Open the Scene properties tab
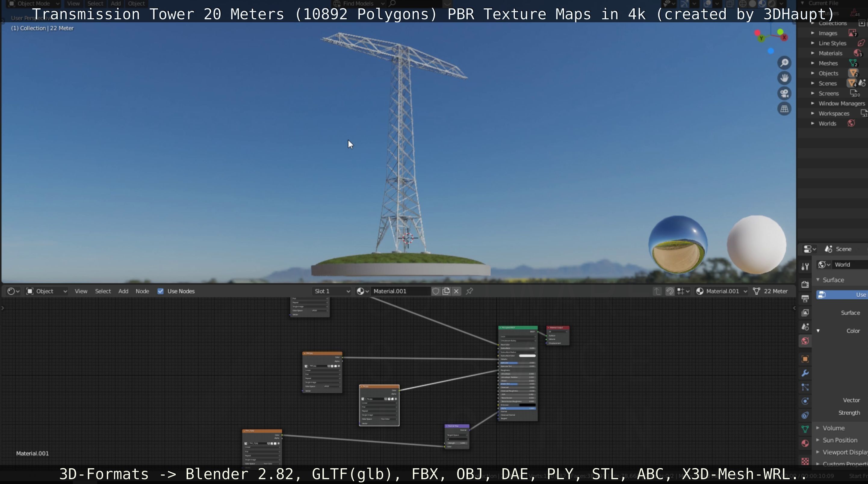The image size is (868, 484). pyautogui.click(x=805, y=327)
